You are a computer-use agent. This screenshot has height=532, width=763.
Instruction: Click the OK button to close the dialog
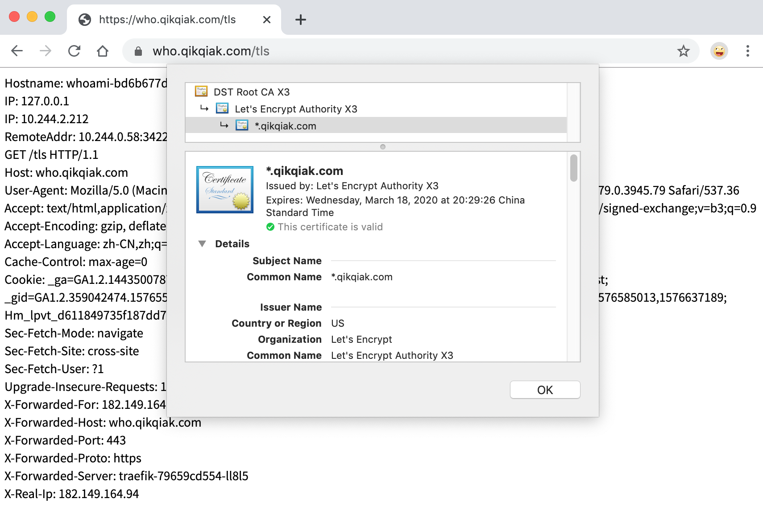point(545,389)
